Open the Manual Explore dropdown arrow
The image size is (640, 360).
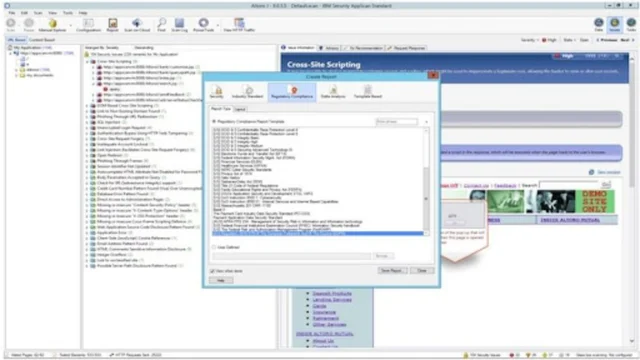point(70,25)
